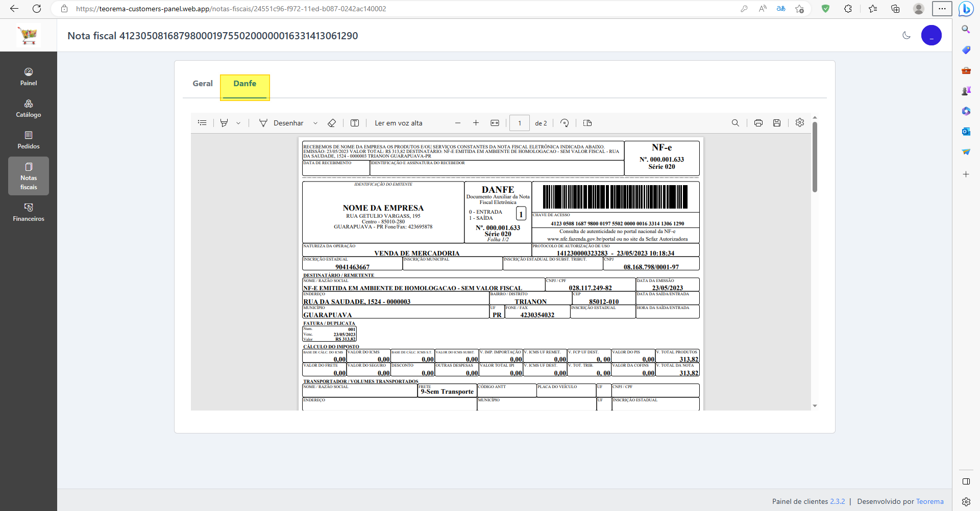Click VENDA DE MERCADORIA text
This screenshot has height=511, width=980.
tap(416, 253)
